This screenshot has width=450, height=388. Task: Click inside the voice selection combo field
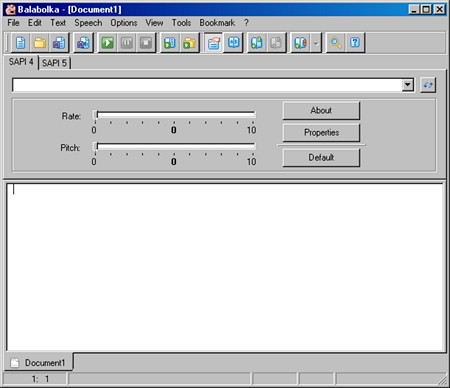point(207,85)
